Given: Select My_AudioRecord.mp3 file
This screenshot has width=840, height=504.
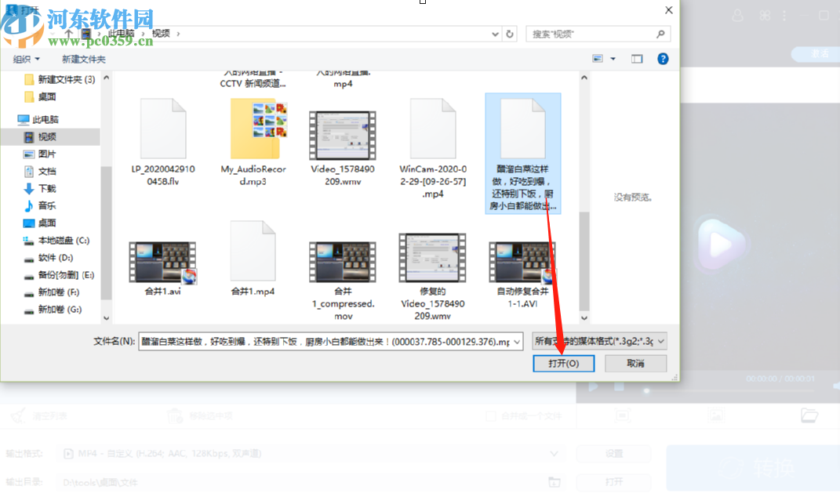Looking at the screenshot, I should [x=253, y=142].
